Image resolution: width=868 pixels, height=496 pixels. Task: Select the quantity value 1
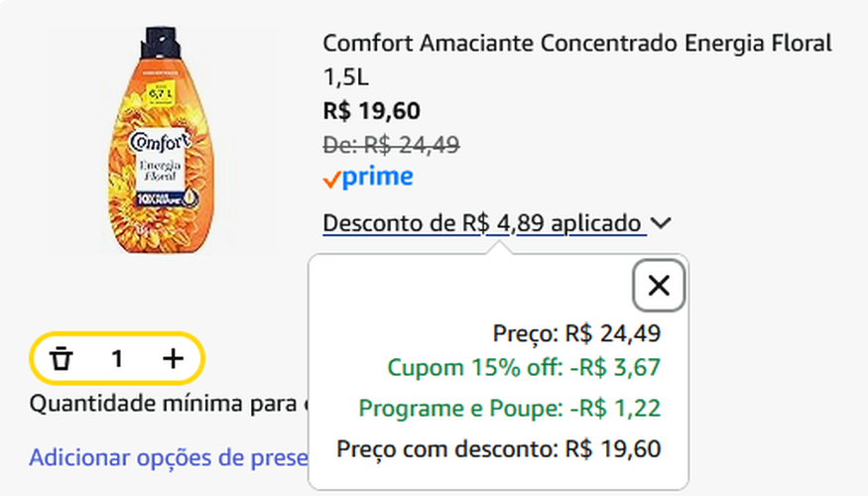click(117, 358)
